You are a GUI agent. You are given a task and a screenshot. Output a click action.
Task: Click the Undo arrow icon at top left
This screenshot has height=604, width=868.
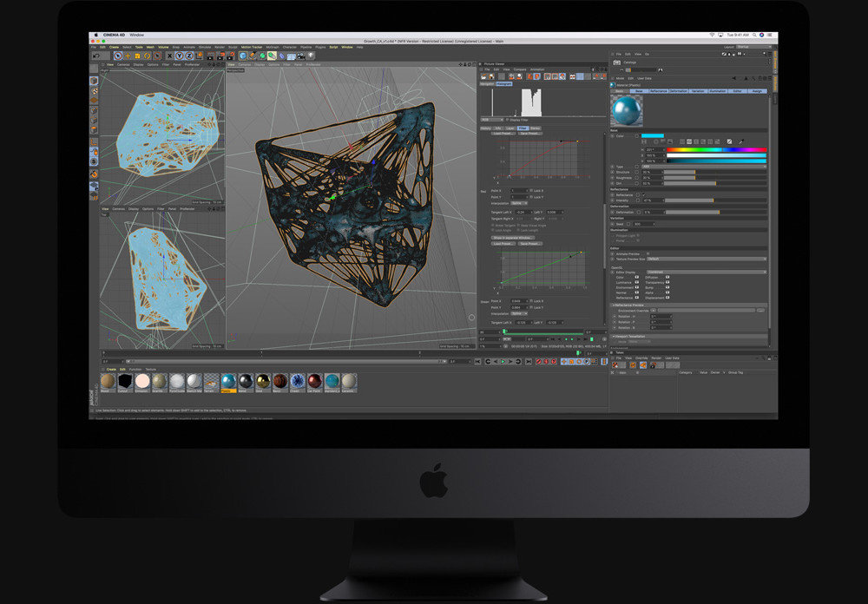(x=95, y=55)
